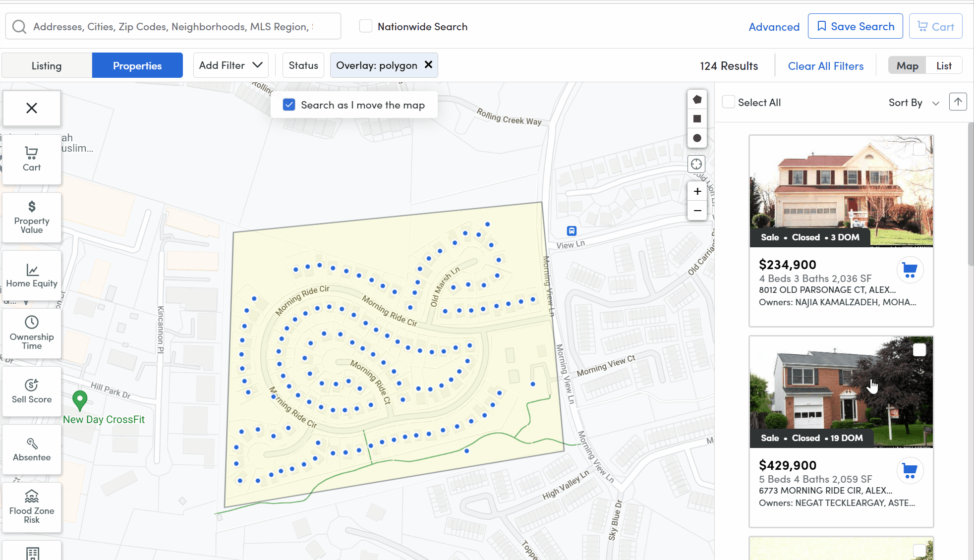Click the Sale Closed 3 DOM badge
974x560 pixels.
[x=810, y=237]
